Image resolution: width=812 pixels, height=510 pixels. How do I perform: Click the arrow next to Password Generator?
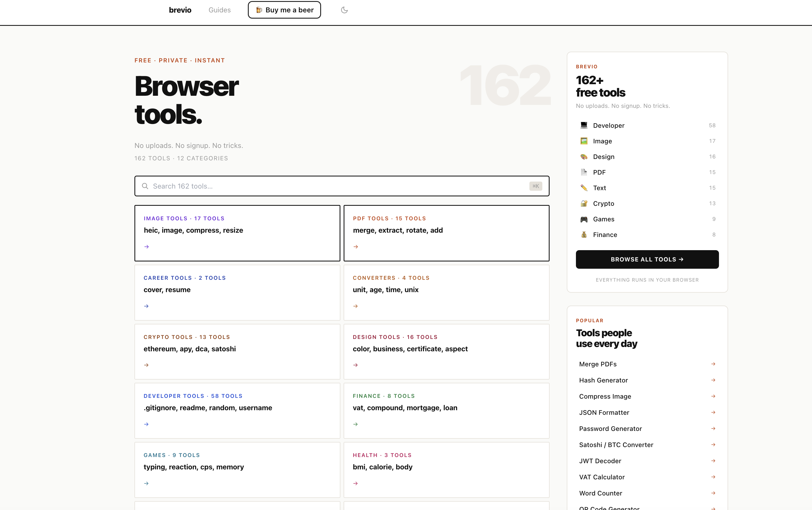(713, 429)
